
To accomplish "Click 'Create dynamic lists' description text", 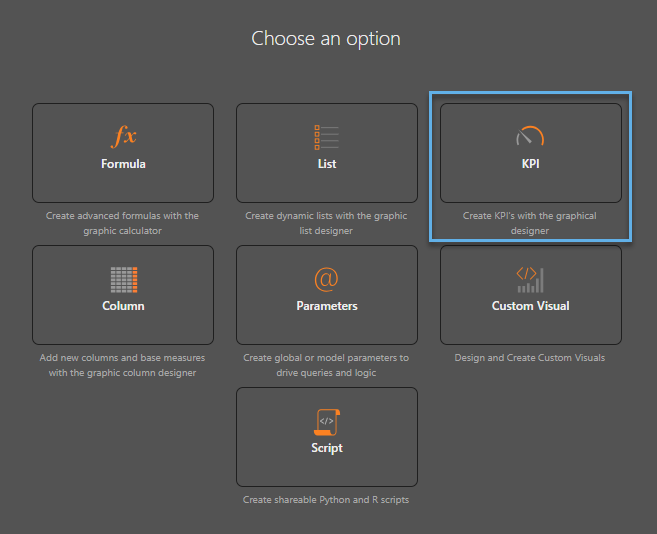I will tap(326, 223).
